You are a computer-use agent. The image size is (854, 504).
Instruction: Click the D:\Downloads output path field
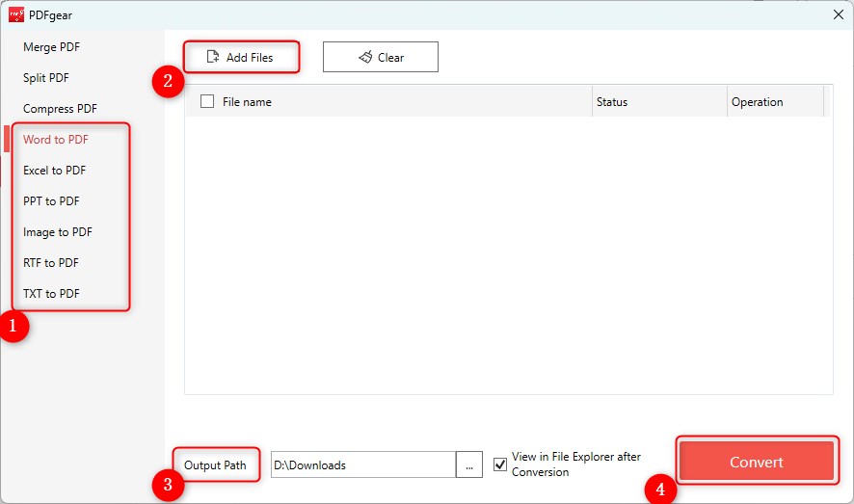362,464
